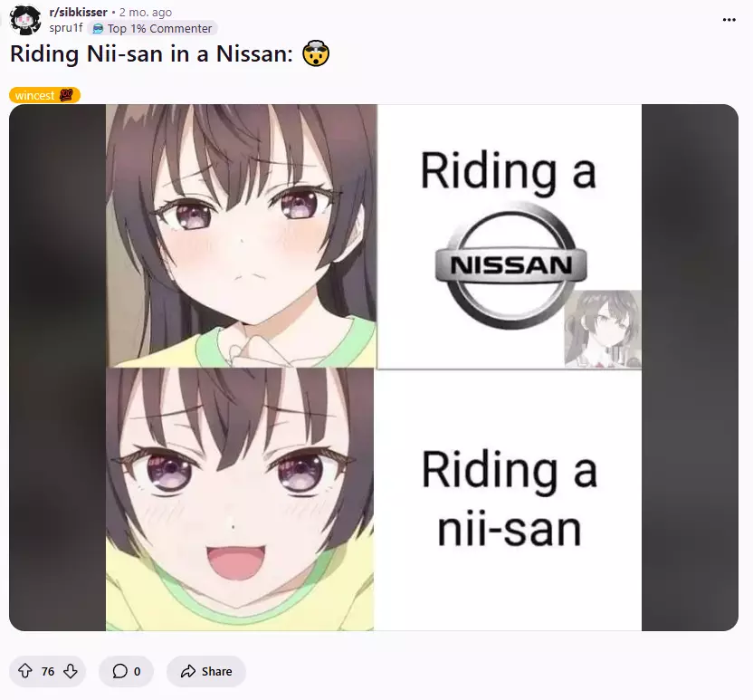Click the Nissan logo in the meme
This screenshot has height=700, width=753.
(x=510, y=265)
